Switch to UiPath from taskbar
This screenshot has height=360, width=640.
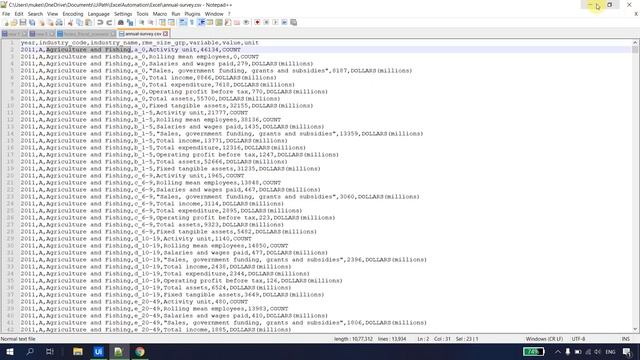click(98, 351)
